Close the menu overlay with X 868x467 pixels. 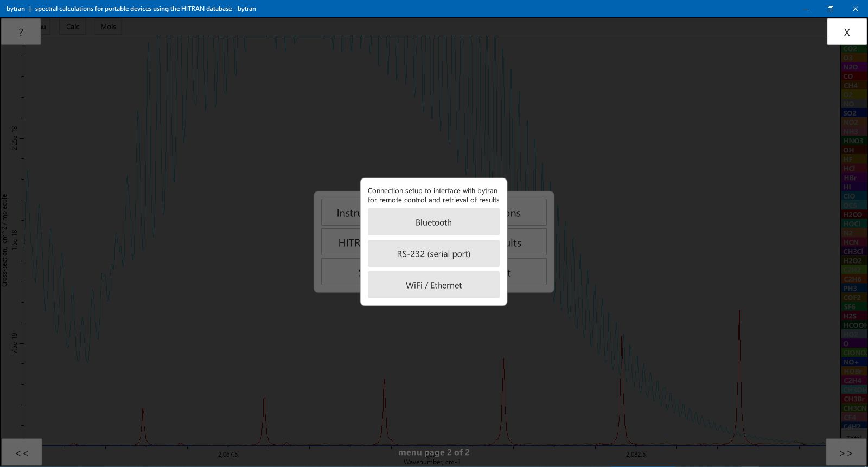(x=846, y=31)
